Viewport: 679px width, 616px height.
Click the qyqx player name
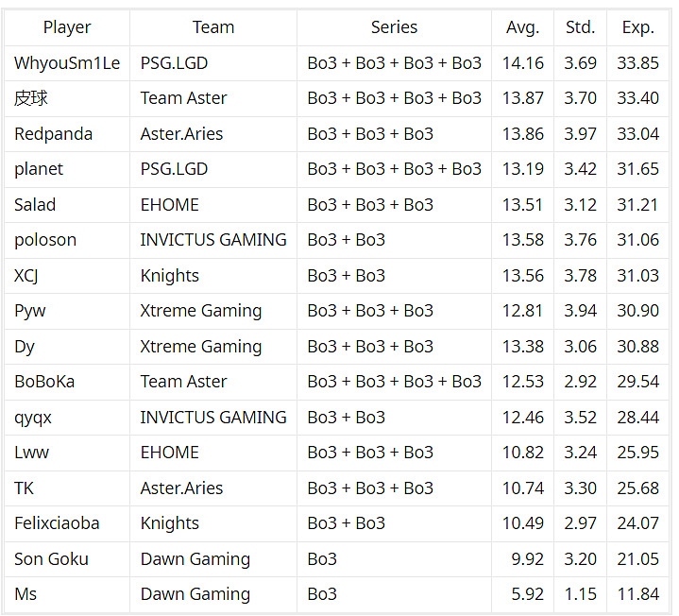(33, 418)
